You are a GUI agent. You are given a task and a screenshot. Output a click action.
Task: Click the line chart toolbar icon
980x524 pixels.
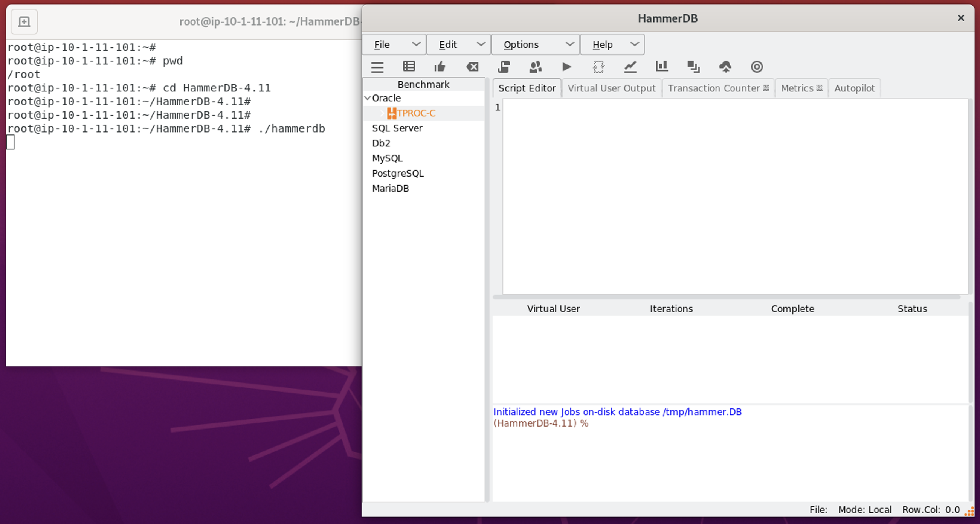[x=630, y=67]
